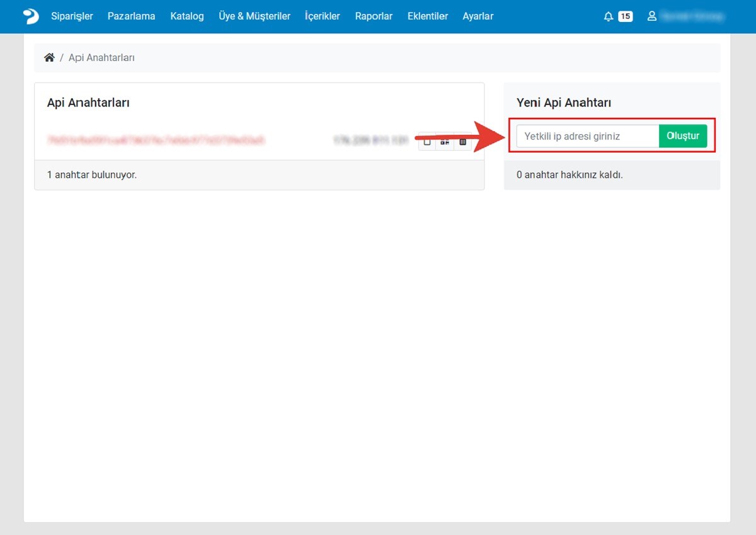Click the Api Anahtarları breadcrumb text
The image size is (756, 535).
click(101, 57)
